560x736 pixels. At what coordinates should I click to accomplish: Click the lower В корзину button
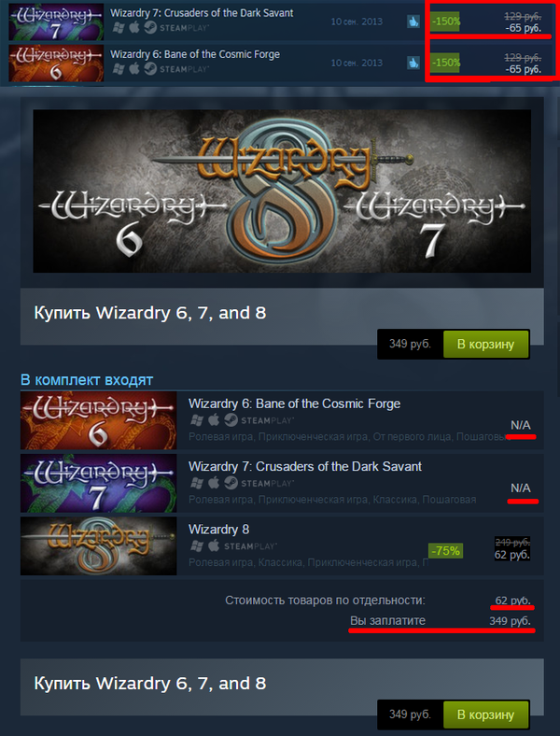tap(486, 715)
